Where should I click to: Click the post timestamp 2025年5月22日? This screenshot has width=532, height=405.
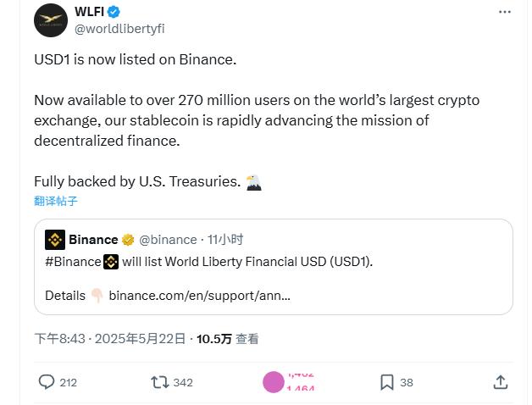[x=140, y=339]
